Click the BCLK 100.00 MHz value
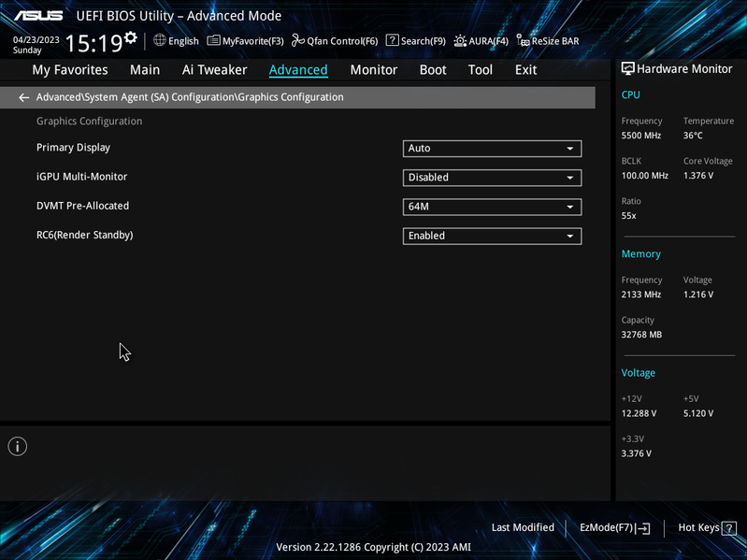The image size is (747, 560). pos(644,176)
